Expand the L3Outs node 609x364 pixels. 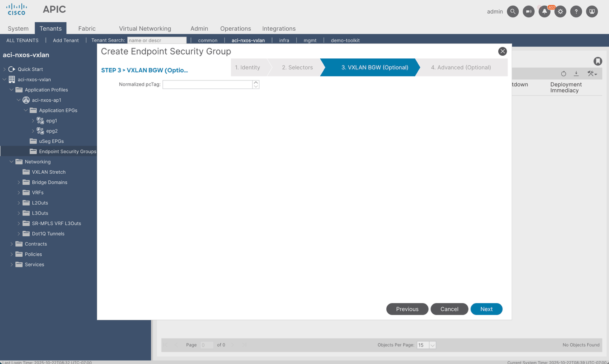[19, 213]
